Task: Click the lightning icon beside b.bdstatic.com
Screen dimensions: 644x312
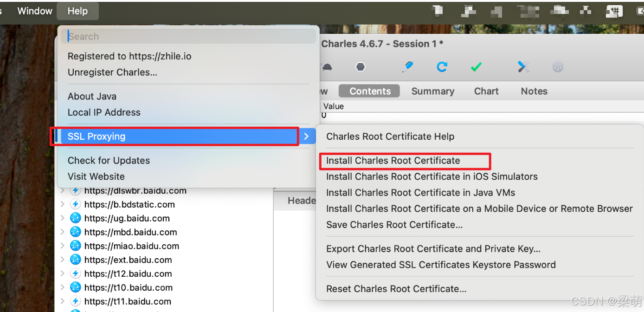Action: [x=75, y=204]
